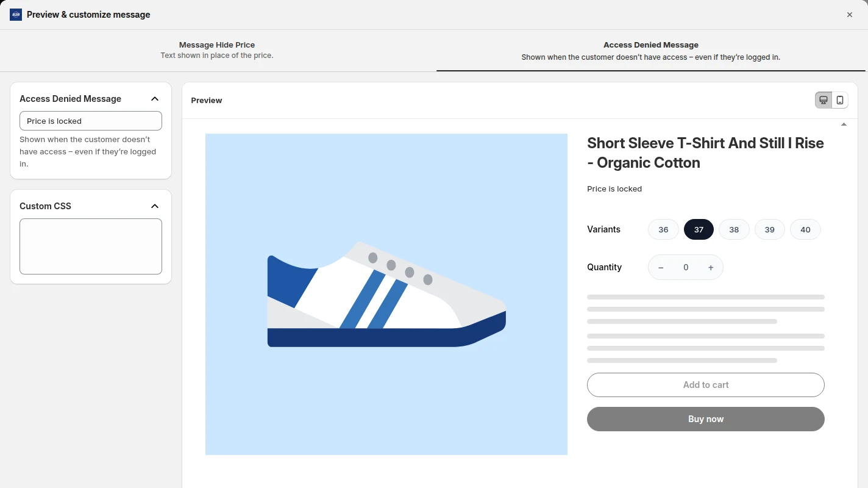The image size is (868, 488).
Task: Edit the 'Price is locked' message field
Action: tap(91, 121)
